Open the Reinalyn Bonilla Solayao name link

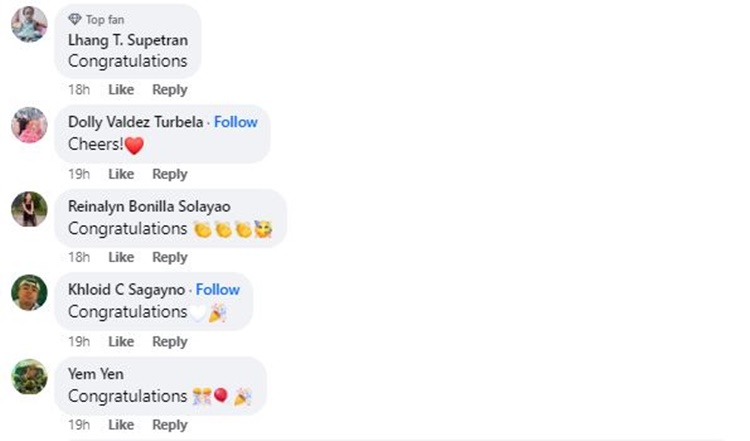tap(149, 207)
